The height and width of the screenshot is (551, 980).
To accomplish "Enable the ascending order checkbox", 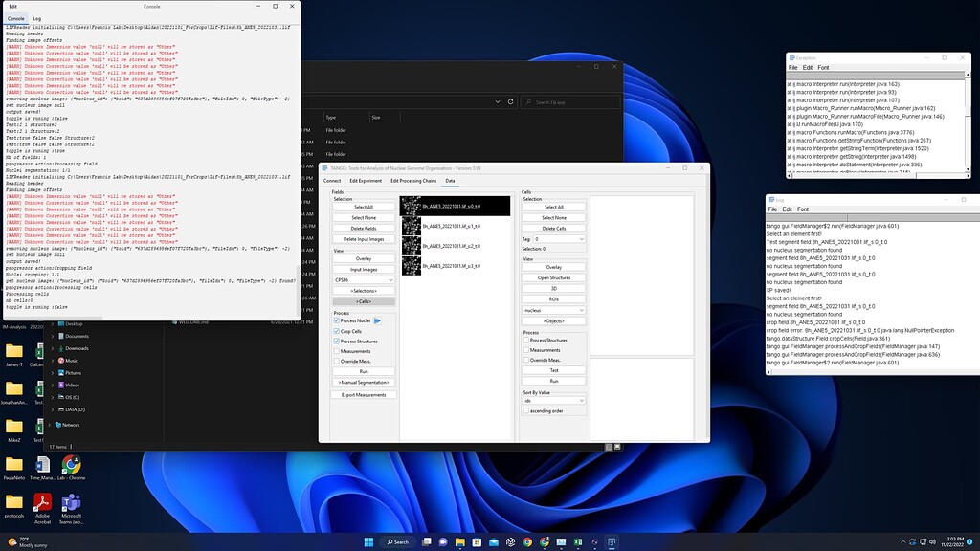I will [526, 411].
